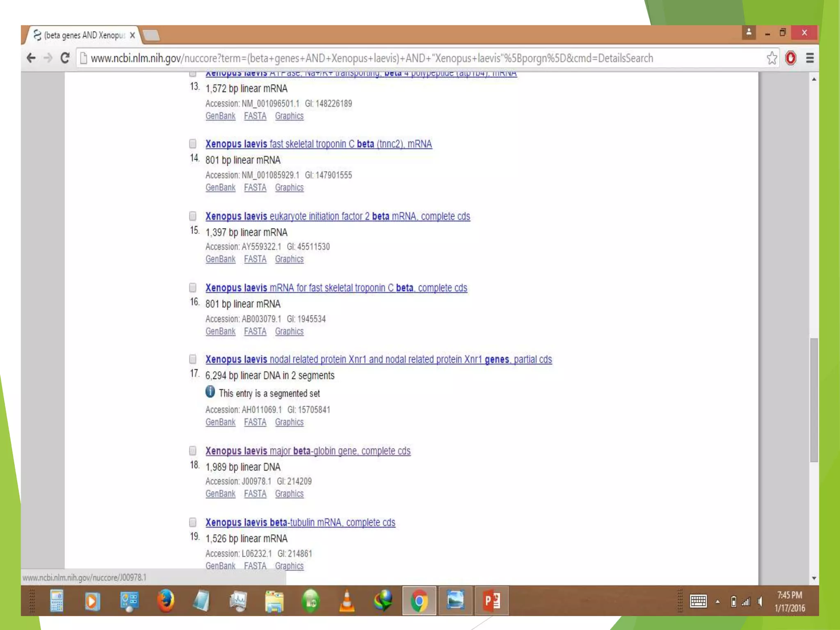Tick the beta-tubulin mRNA result checkbox

click(x=193, y=522)
